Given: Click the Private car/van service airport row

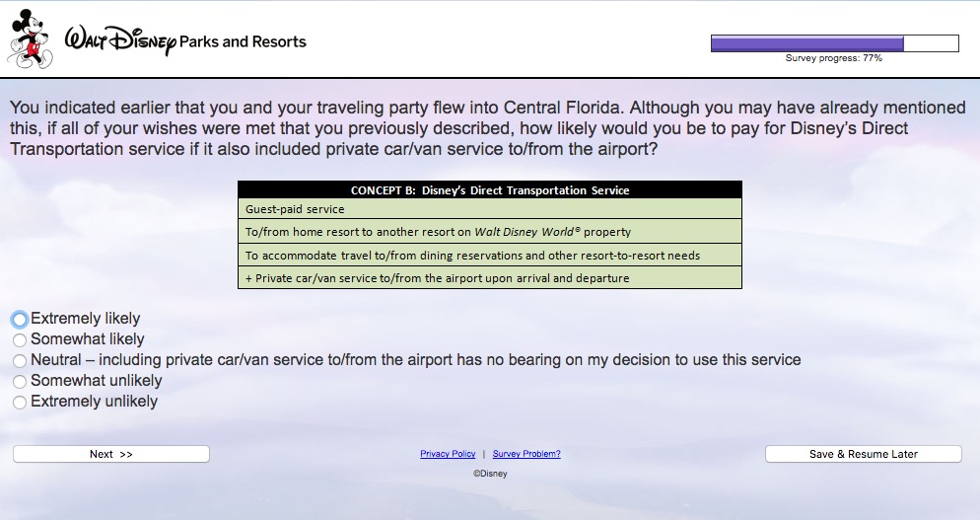Looking at the screenshot, I should point(490,278).
